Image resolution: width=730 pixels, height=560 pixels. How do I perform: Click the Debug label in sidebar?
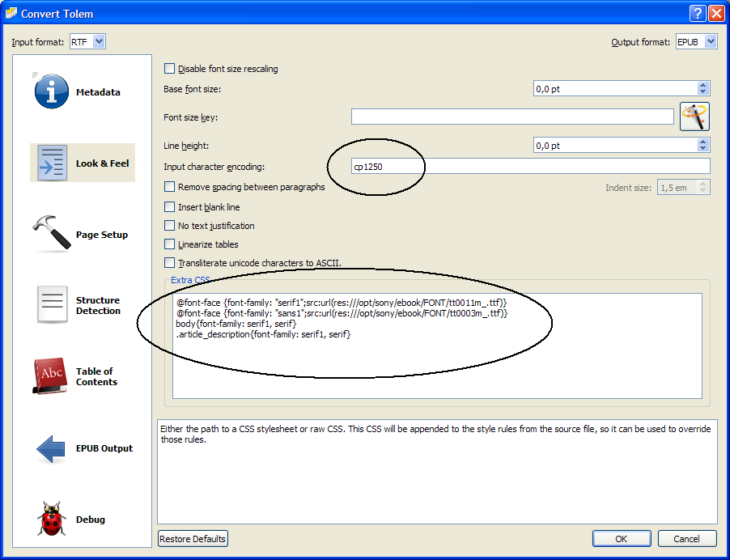[x=91, y=520]
